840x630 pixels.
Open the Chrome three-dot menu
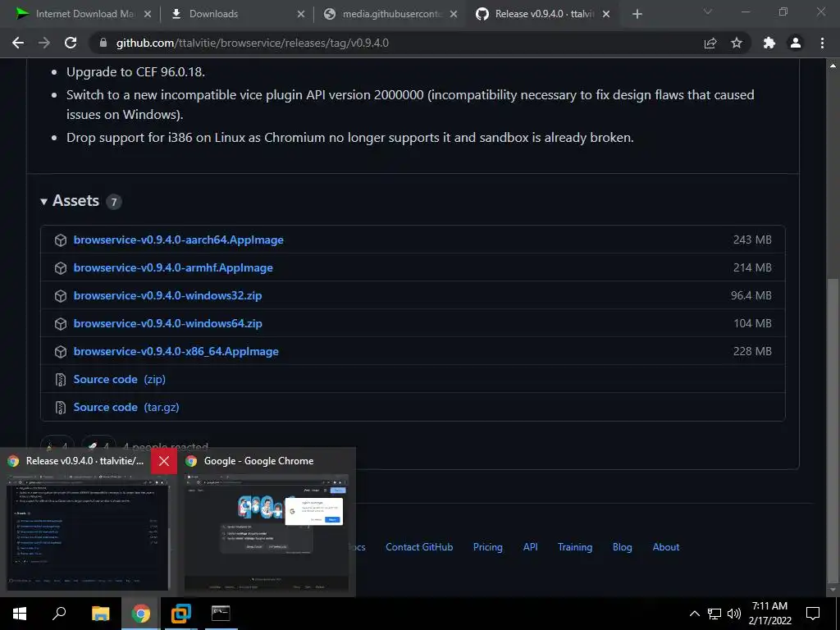[x=822, y=43]
